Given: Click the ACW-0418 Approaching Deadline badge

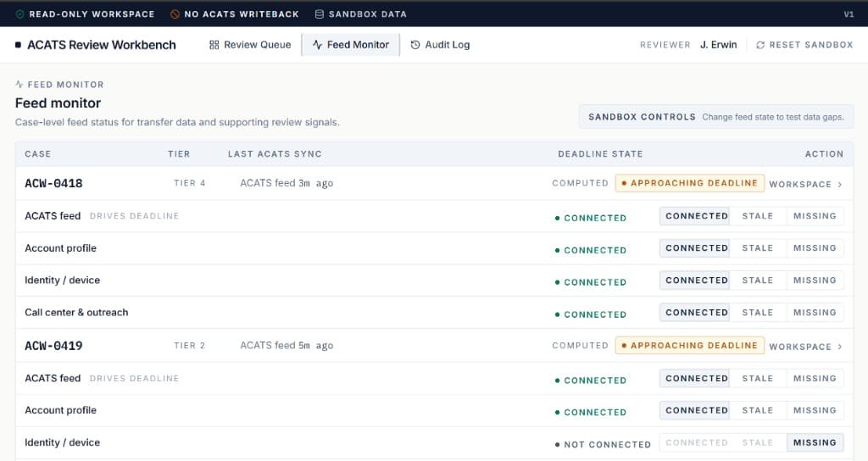Looking at the screenshot, I should 690,183.
